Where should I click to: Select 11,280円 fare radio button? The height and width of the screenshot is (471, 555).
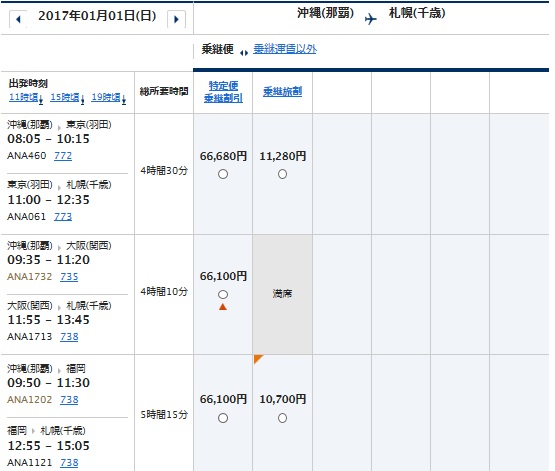tap(282, 174)
